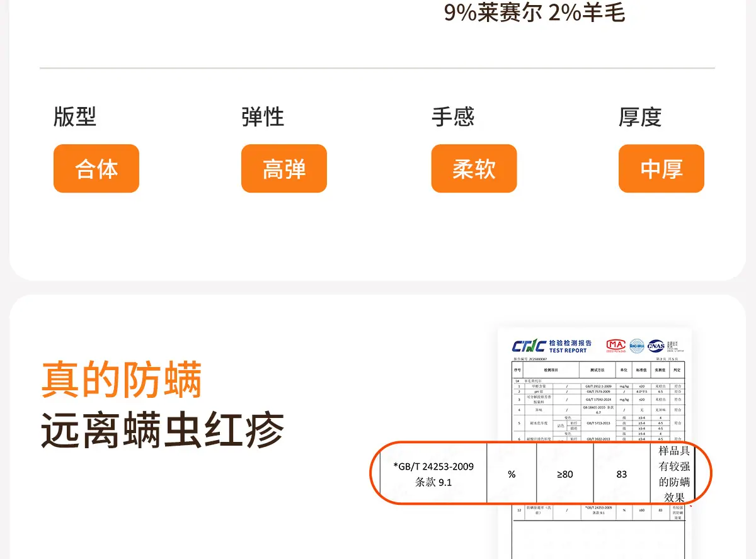Click the measured value 83 cell
Image resolution: width=756 pixels, height=559 pixels.
coord(622,474)
